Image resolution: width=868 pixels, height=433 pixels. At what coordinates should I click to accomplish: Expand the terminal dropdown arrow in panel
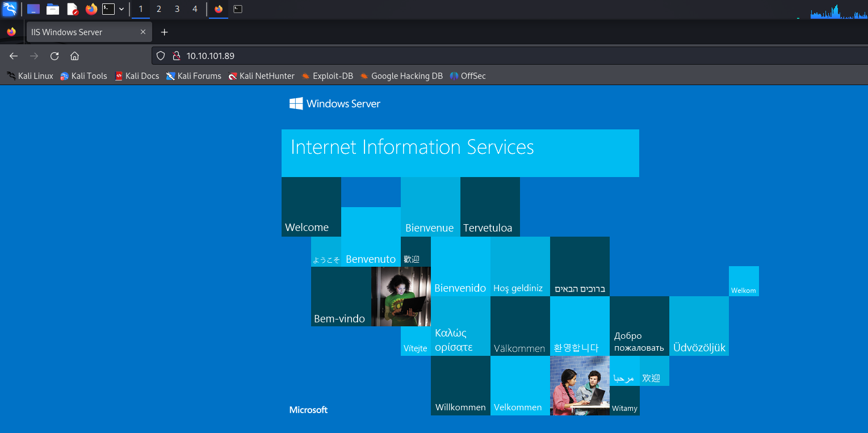pos(121,9)
